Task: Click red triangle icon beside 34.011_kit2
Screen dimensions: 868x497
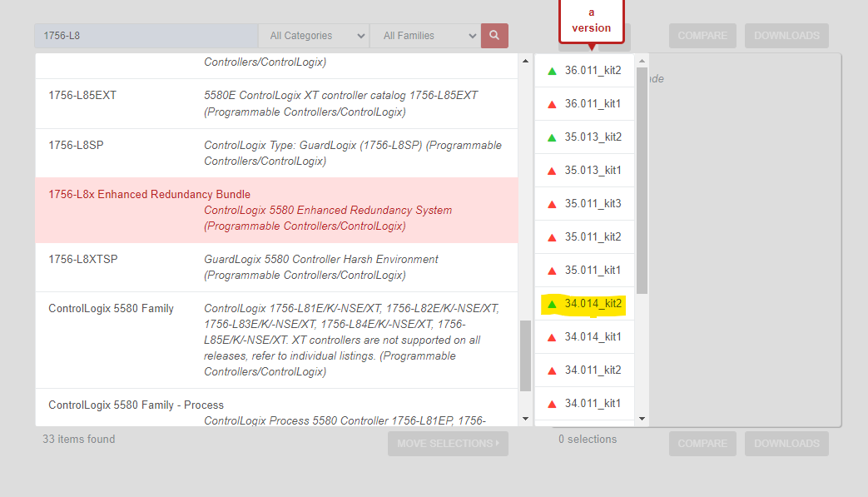Action: (552, 370)
